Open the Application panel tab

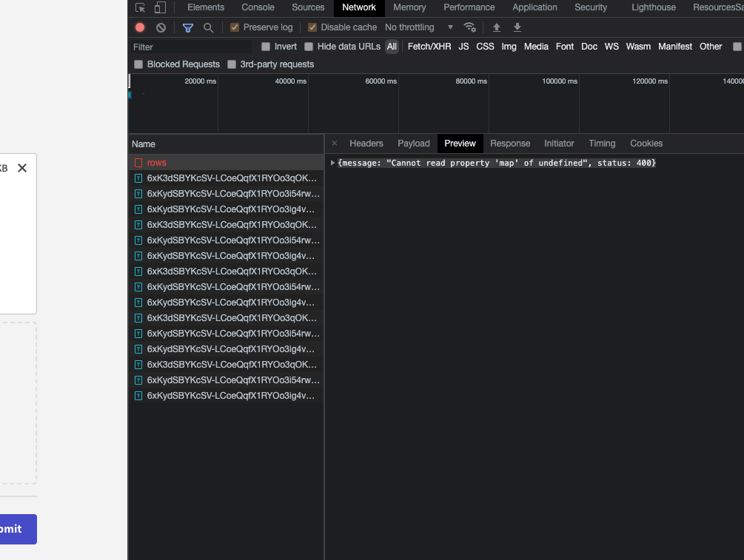click(x=534, y=7)
